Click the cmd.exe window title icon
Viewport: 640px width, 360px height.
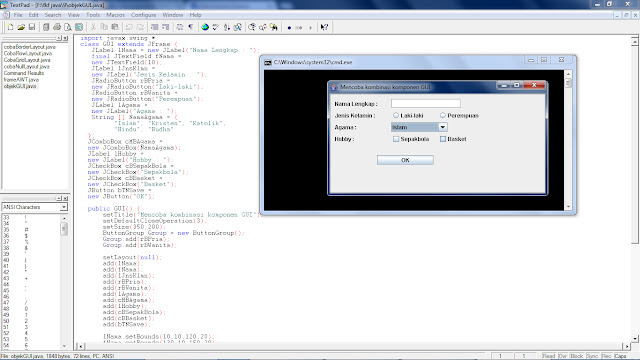click(x=268, y=62)
